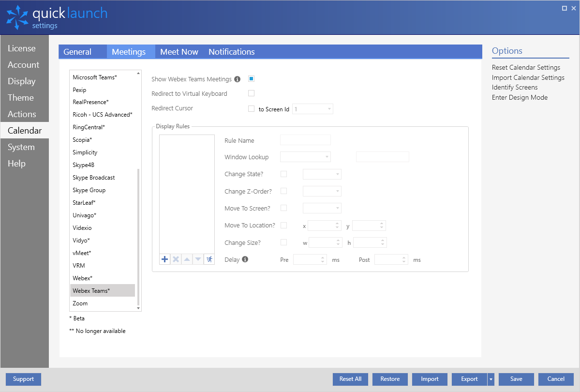Click Identify Screens option

click(515, 88)
